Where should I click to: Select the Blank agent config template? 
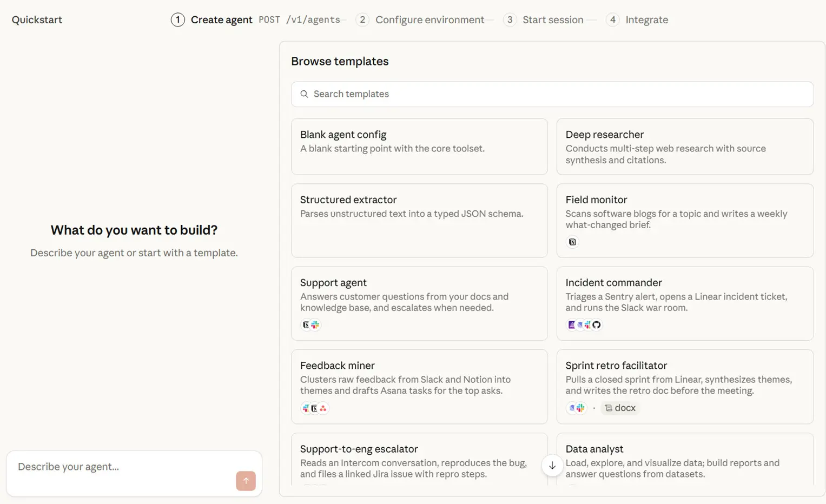click(x=419, y=147)
